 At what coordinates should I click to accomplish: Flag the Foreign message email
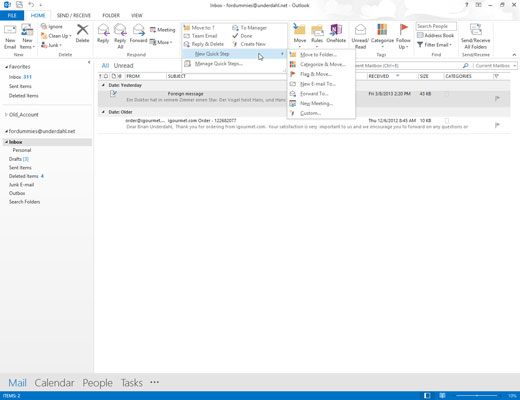coord(497,98)
